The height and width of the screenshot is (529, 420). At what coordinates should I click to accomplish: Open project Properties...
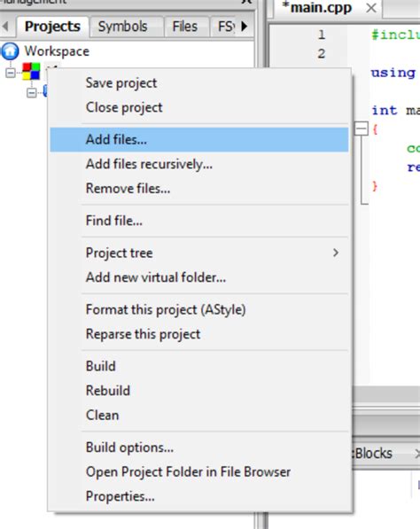tap(121, 496)
